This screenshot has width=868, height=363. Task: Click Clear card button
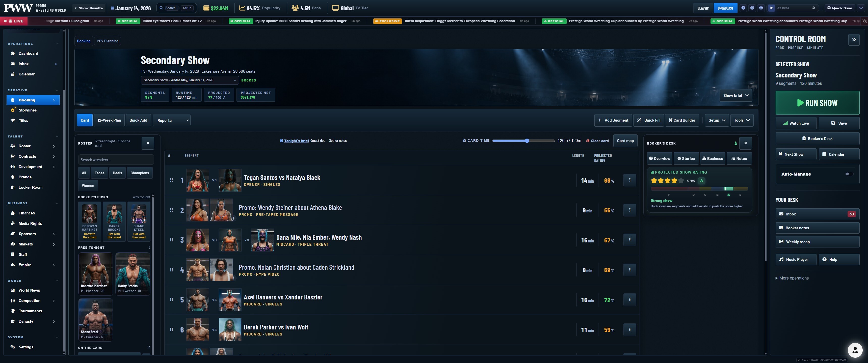pyautogui.click(x=597, y=141)
